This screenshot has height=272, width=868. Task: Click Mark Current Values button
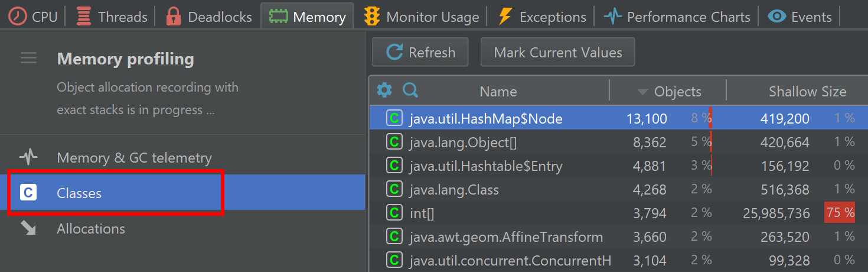click(x=558, y=52)
